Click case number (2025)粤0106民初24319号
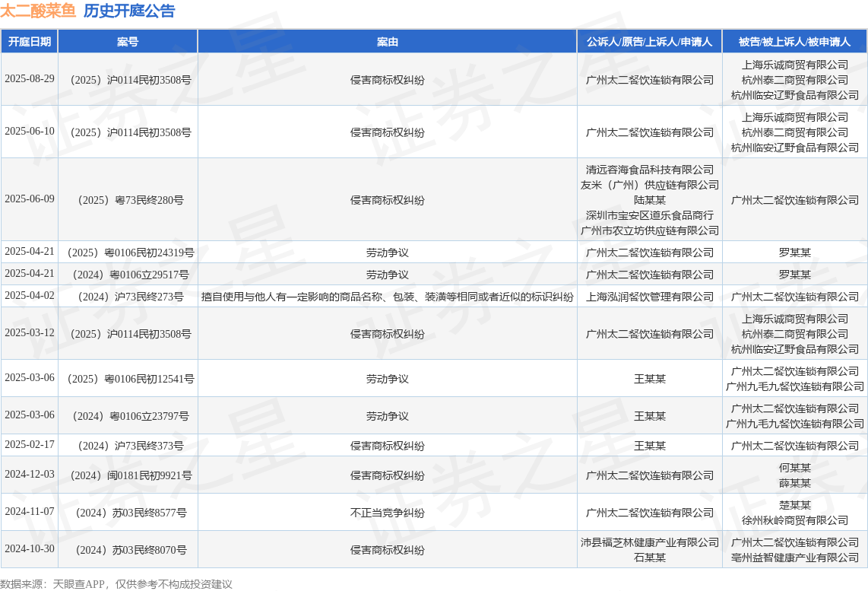The image size is (868, 591). [x=131, y=253]
